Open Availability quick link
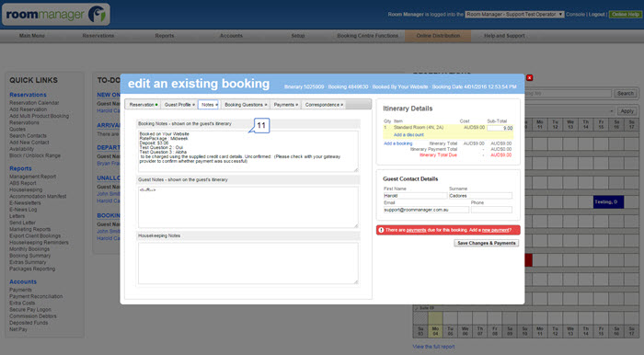Viewport: 644px width, 355px height. pyautogui.click(x=21, y=149)
